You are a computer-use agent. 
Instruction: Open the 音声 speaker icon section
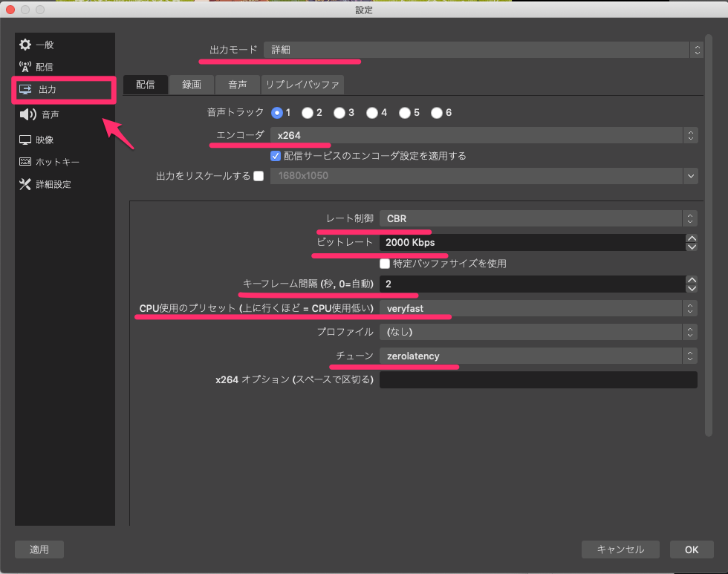click(x=28, y=114)
